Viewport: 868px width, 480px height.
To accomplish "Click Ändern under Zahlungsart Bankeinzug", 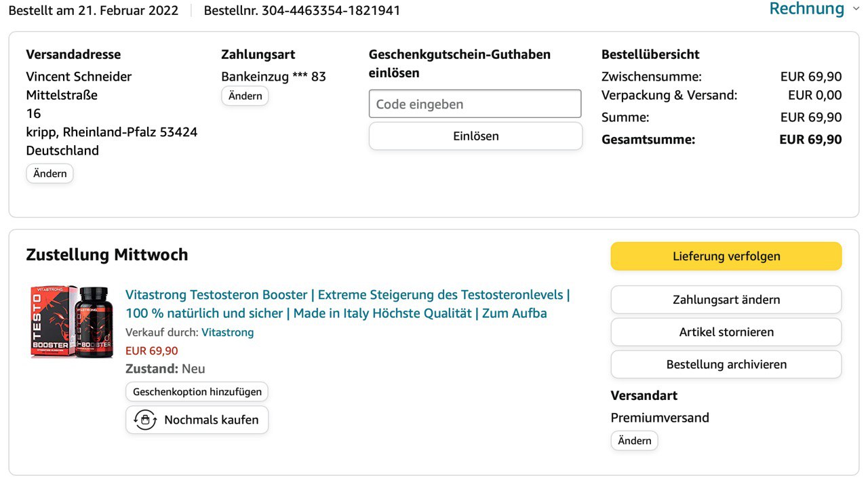I will [x=245, y=96].
